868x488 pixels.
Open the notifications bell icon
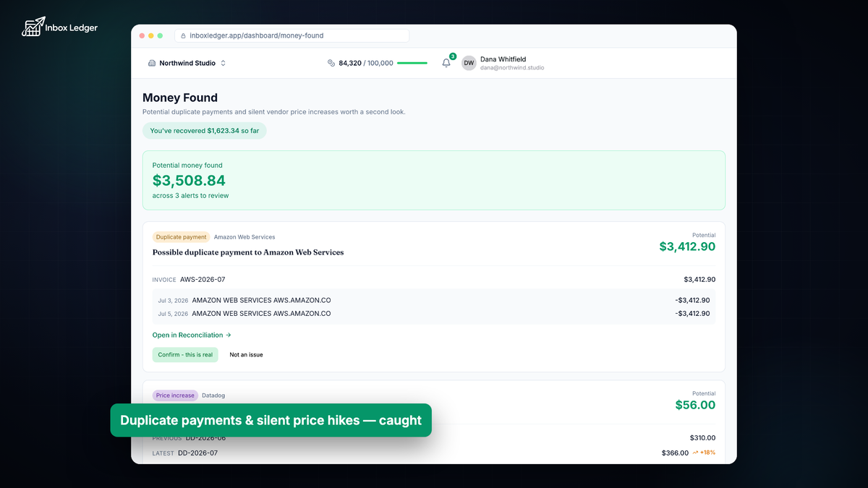coord(446,63)
